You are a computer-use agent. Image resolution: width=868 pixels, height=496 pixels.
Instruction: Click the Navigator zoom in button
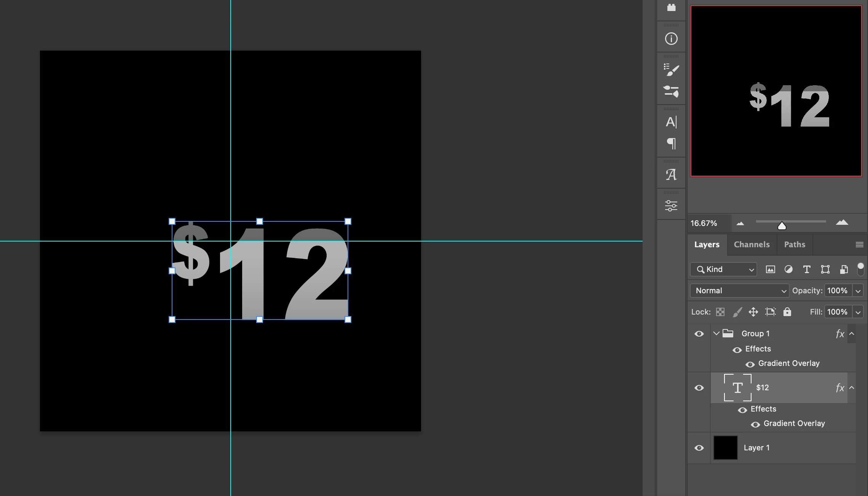(x=842, y=223)
